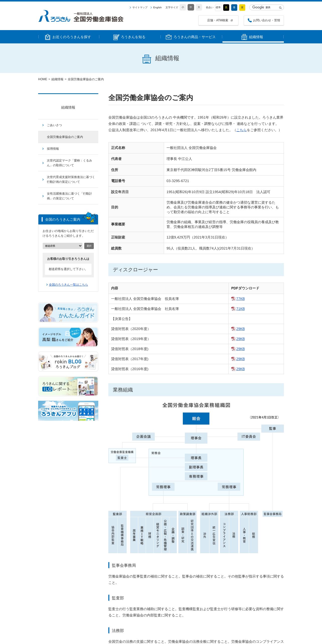This screenshot has height=644, width=322.
Task: Follow the こちら link in intro text
Action: click(241, 130)
